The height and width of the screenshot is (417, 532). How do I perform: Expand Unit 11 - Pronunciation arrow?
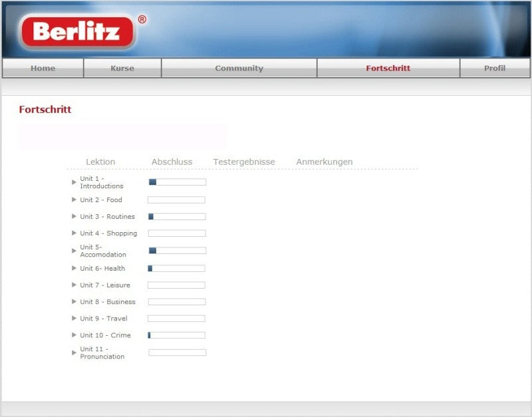pyautogui.click(x=74, y=352)
